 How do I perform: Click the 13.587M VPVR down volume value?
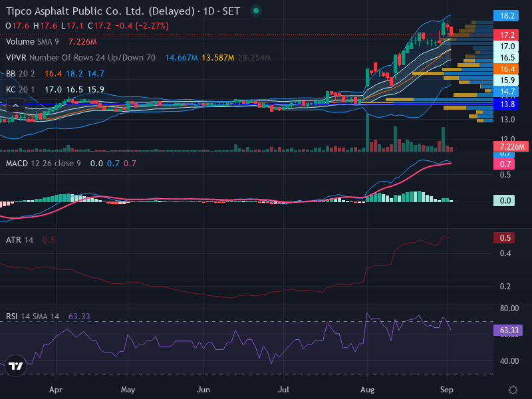tap(218, 58)
